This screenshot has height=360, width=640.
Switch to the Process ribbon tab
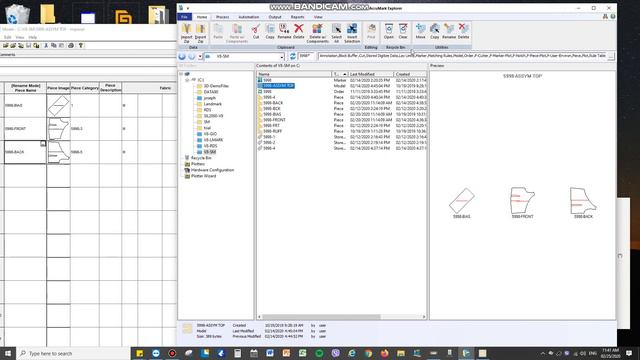222,17
